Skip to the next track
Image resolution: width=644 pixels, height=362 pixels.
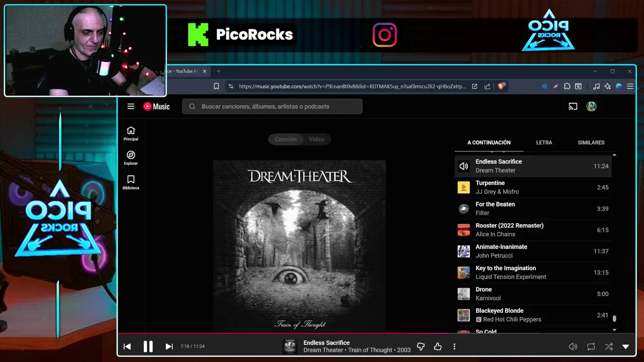coord(169,346)
